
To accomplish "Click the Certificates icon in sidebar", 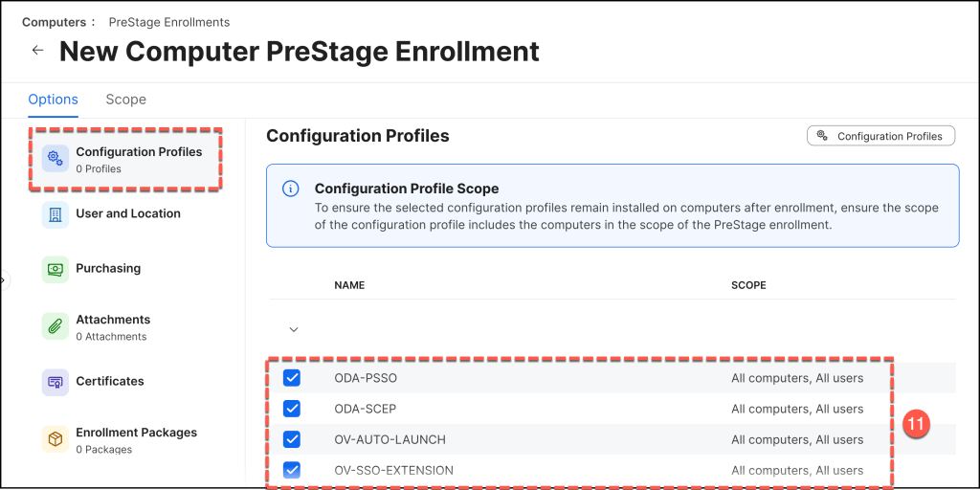I will pos(55,382).
